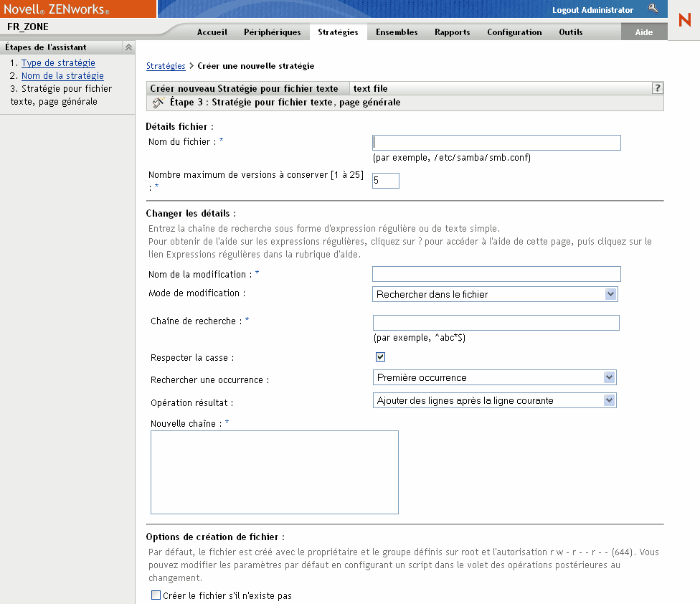
Task: Open the Ensembles tab
Action: point(397,32)
